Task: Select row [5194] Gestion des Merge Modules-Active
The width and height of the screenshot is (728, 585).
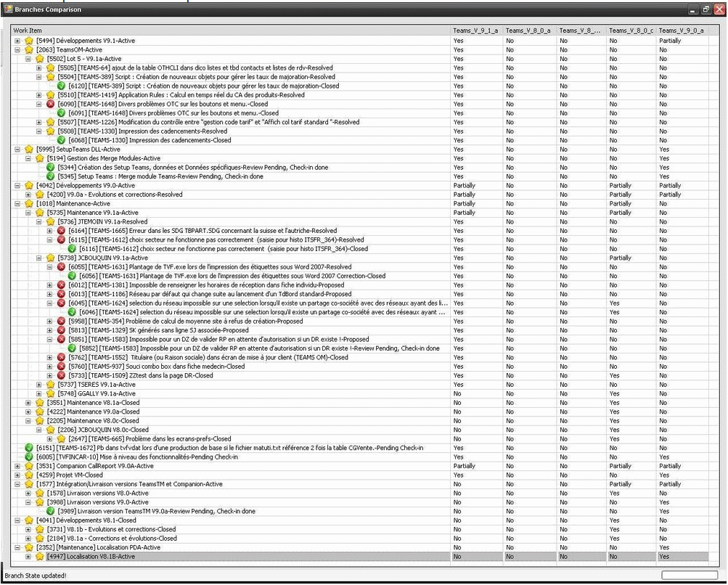Action: 360,158
